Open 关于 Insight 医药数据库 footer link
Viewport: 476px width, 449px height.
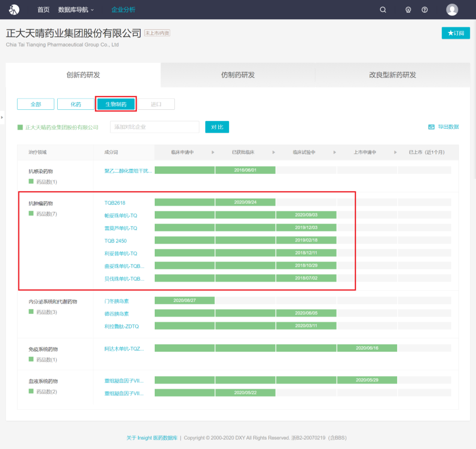152,438
